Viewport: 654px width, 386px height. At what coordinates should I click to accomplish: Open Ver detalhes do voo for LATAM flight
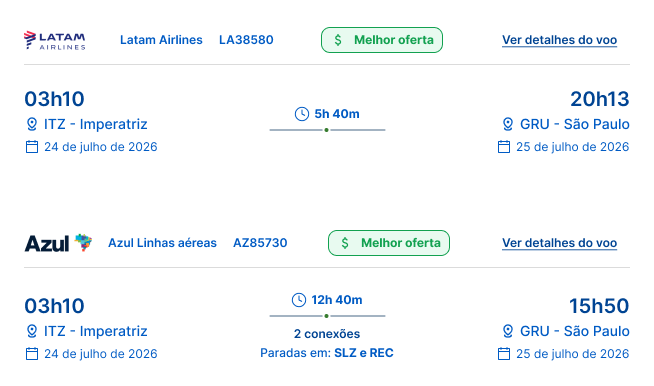[x=559, y=40]
